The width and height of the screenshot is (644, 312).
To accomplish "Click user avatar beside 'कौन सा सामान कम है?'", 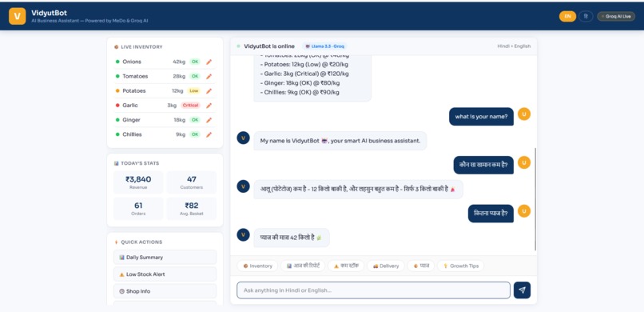I will [x=524, y=162].
